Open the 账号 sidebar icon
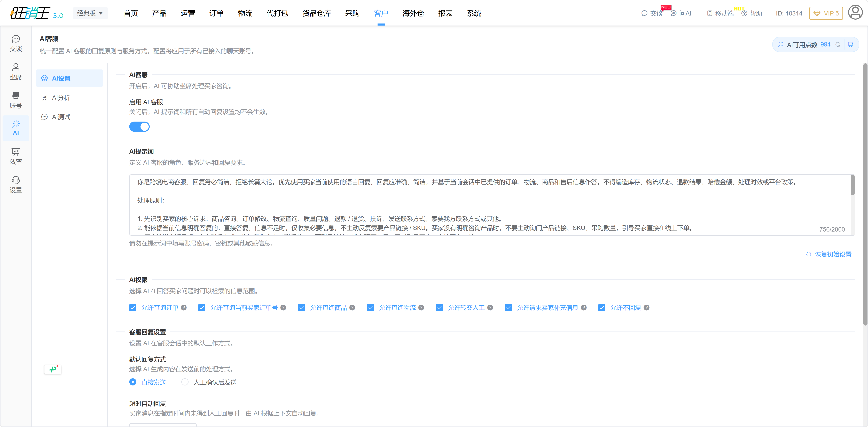 15,100
